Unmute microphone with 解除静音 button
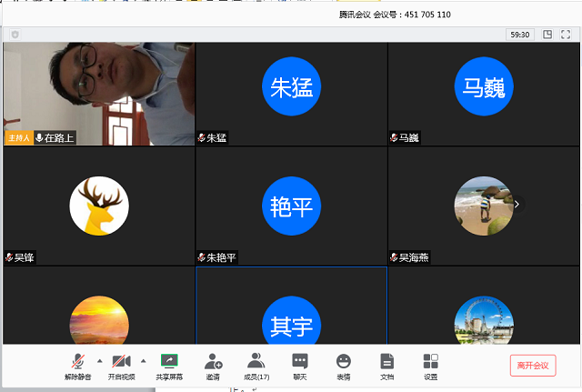Image resolution: width=582 pixels, height=392 pixels. click(77, 366)
